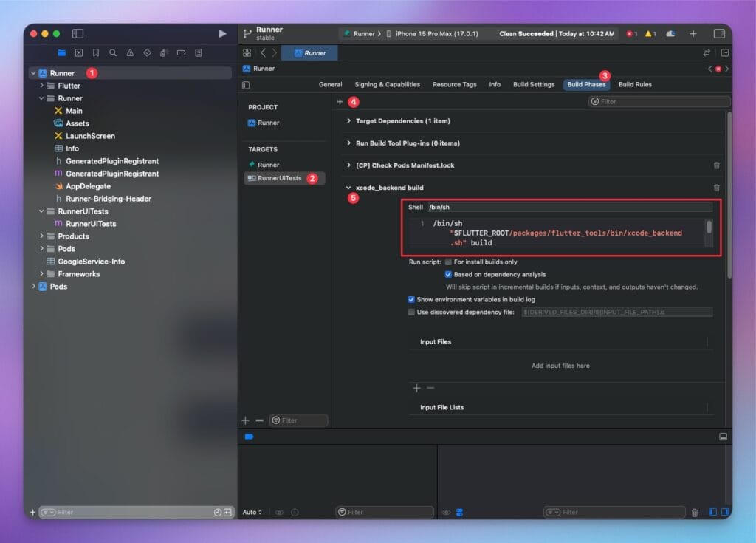Enable Use discovered dependency file checkbox

click(x=411, y=312)
